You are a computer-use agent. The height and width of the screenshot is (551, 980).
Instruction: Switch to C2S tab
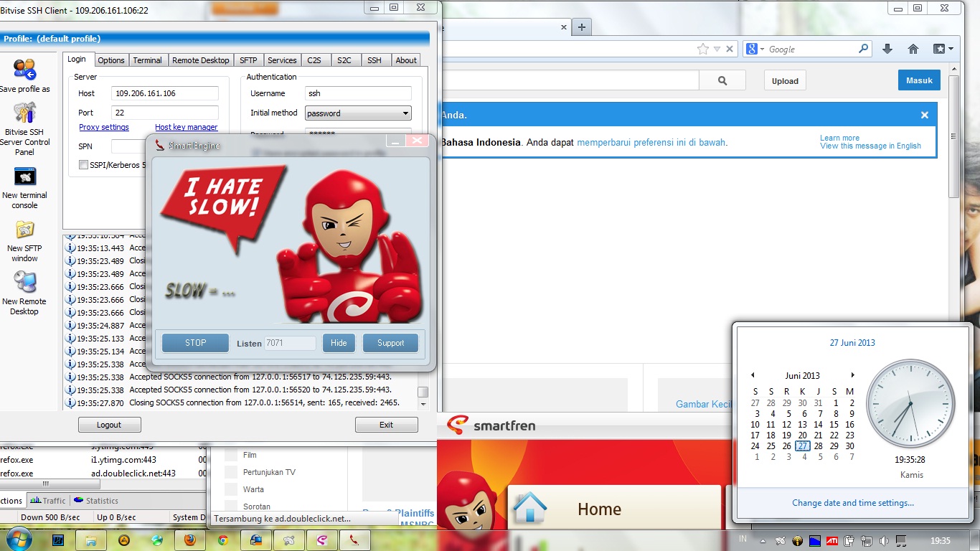[314, 60]
